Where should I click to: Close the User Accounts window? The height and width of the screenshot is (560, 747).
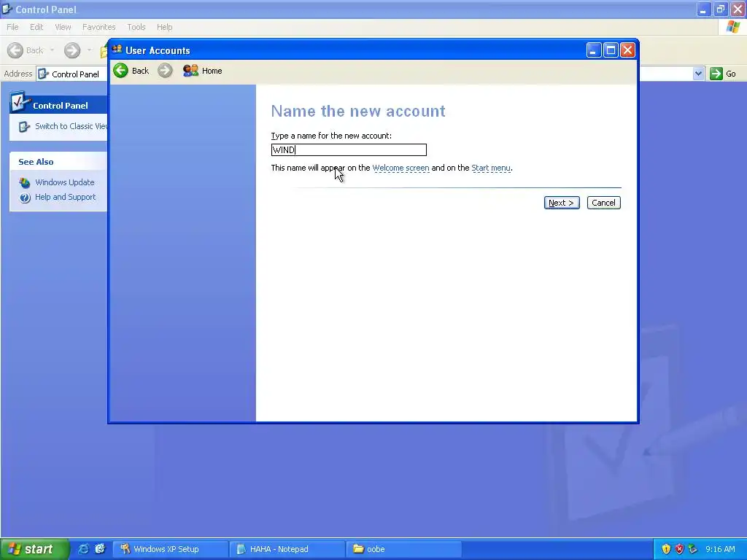[x=628, y=50]
